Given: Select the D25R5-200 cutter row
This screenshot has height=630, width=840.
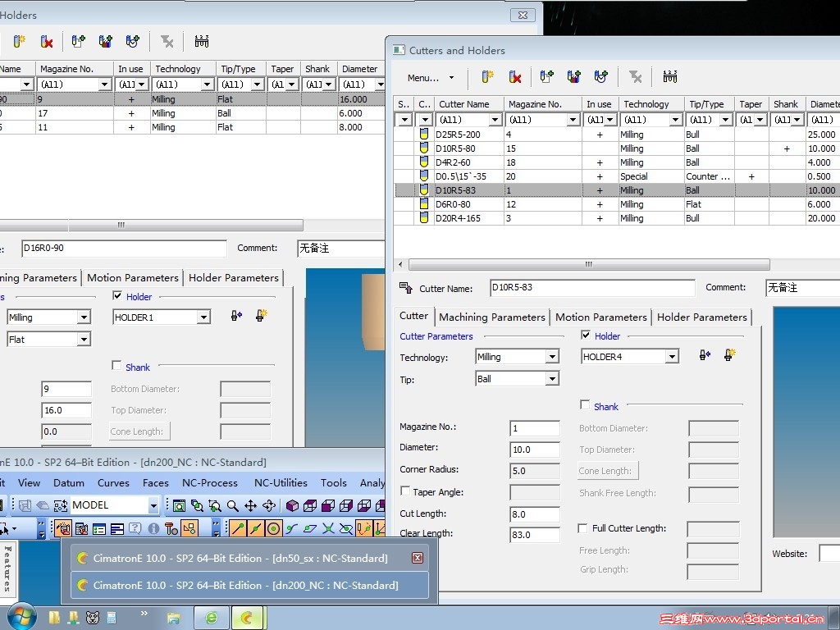Looking at the screenshot, I should 617,135.
